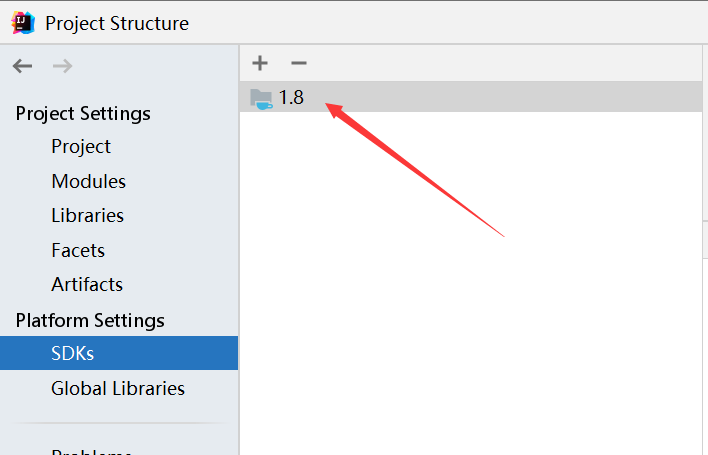Click the back navigation arrow

point(22,66)
